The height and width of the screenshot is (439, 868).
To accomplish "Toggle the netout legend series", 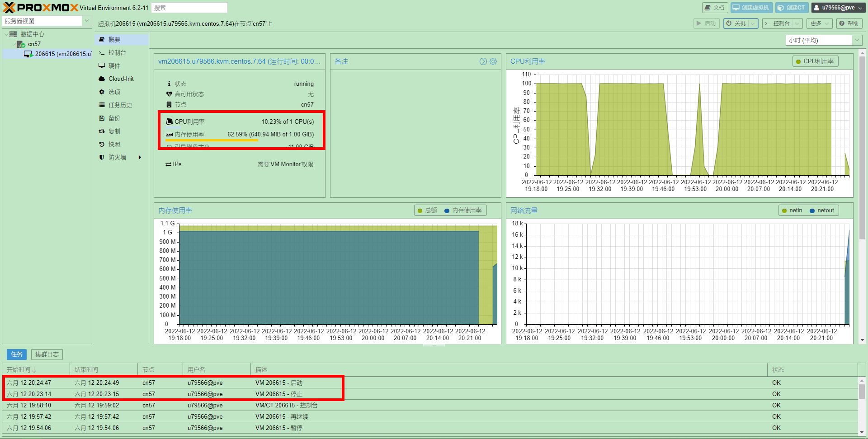I will [822, 210].
